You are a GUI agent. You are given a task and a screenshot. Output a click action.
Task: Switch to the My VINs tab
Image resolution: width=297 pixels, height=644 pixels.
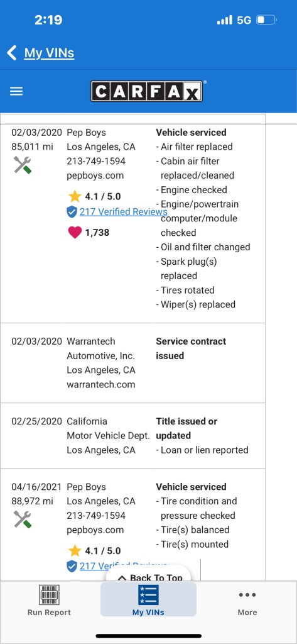tap(148, 600)
